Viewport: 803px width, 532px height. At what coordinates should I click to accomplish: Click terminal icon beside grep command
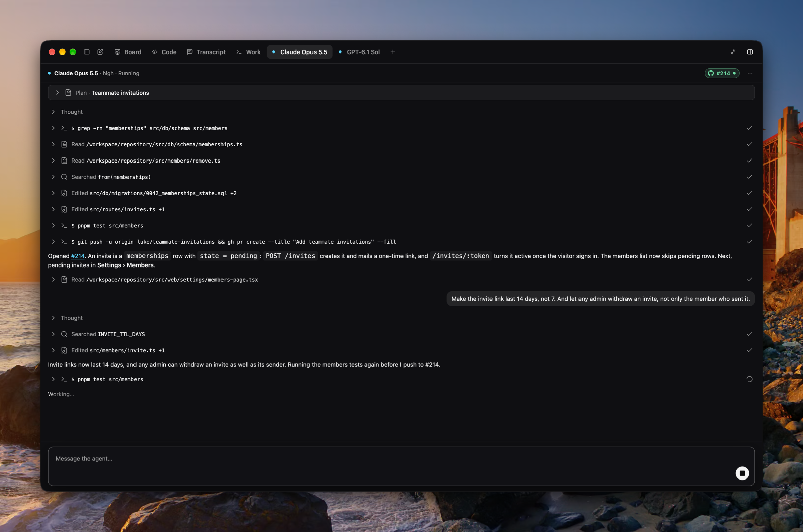64,128
